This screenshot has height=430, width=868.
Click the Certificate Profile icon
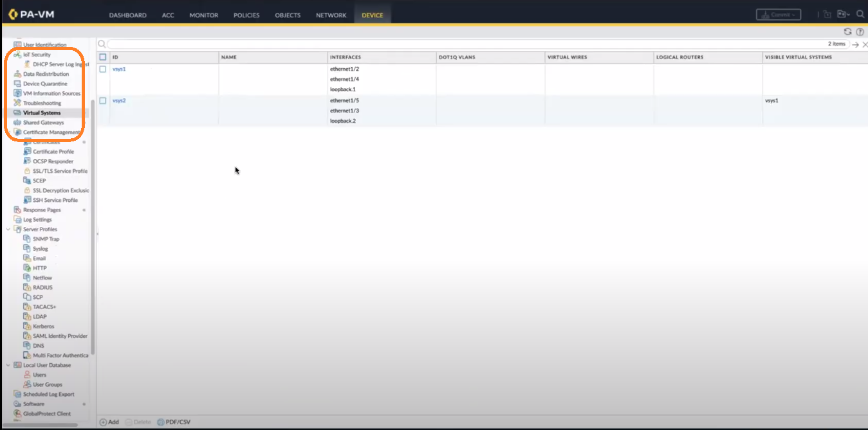[27, 152]
